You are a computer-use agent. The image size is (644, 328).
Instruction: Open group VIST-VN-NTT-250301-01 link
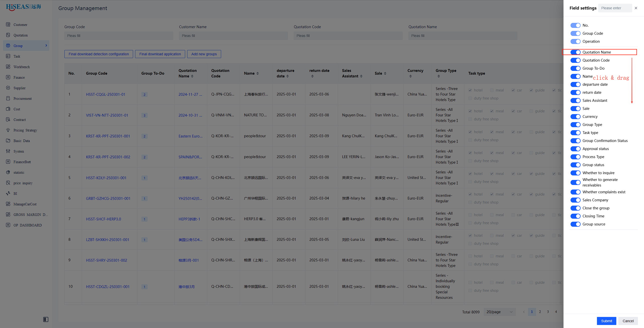pos(107,115)
